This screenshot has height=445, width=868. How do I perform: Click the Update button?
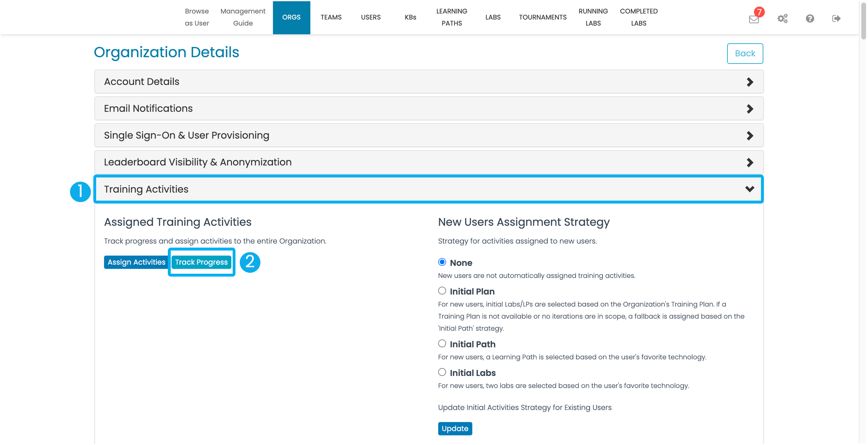point(455,429)
